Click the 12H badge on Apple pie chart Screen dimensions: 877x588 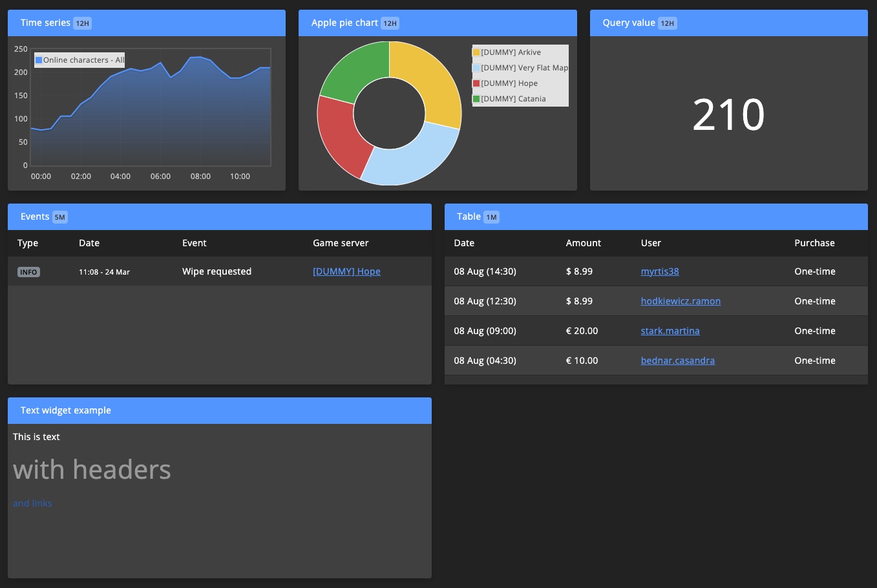(390, 23)
